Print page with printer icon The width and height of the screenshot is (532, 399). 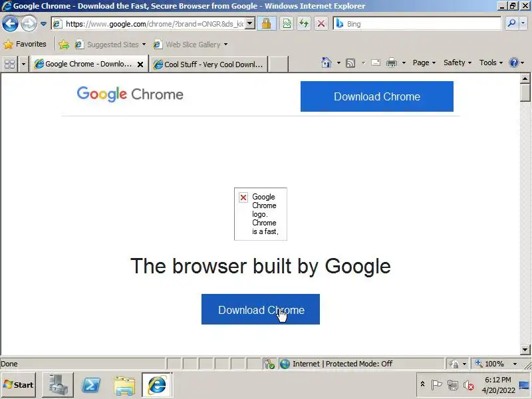[392, 63]
